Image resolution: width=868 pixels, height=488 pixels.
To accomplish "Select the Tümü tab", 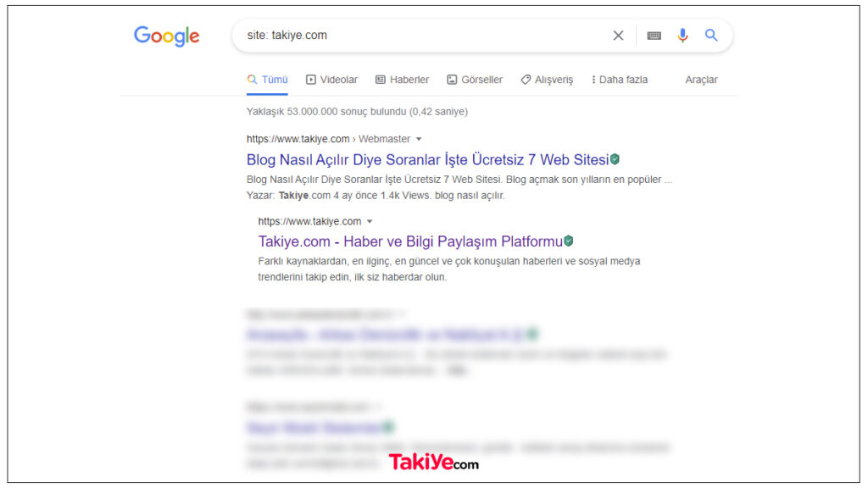I will [x=267, y=80].
